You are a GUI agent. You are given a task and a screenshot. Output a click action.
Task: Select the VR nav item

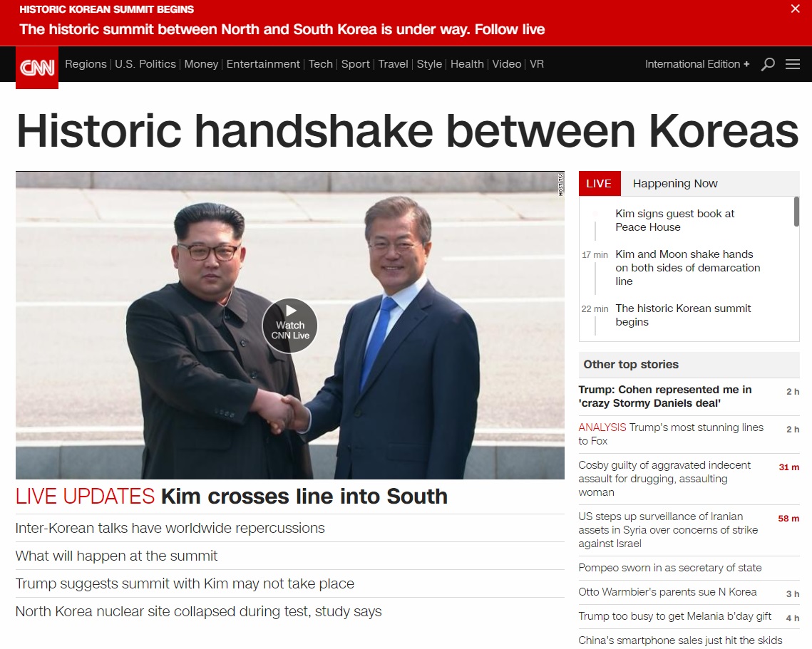(537, 64)
